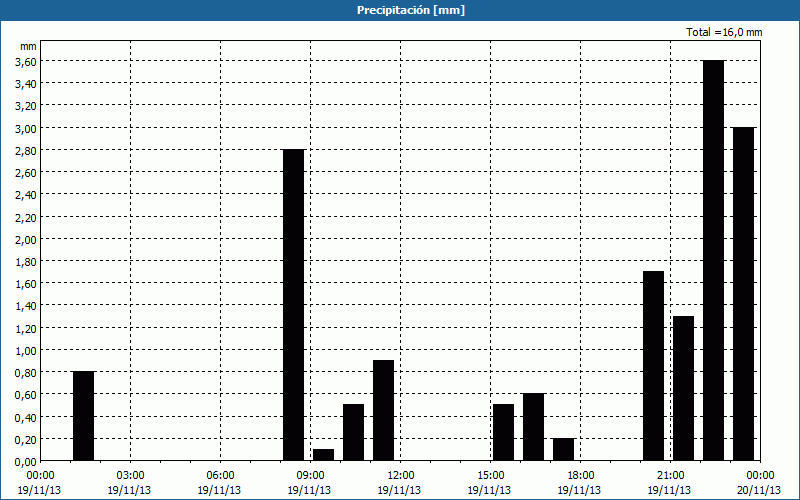Select the 0,50 mm bar at 15:00

point(504,433)
